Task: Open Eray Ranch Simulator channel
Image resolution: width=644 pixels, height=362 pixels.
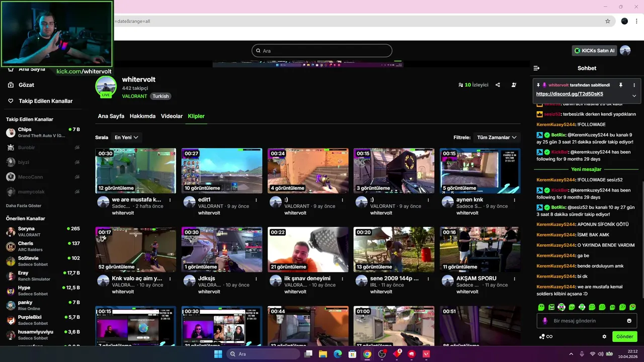Action: pyautogui.click(x=43, y=276)
